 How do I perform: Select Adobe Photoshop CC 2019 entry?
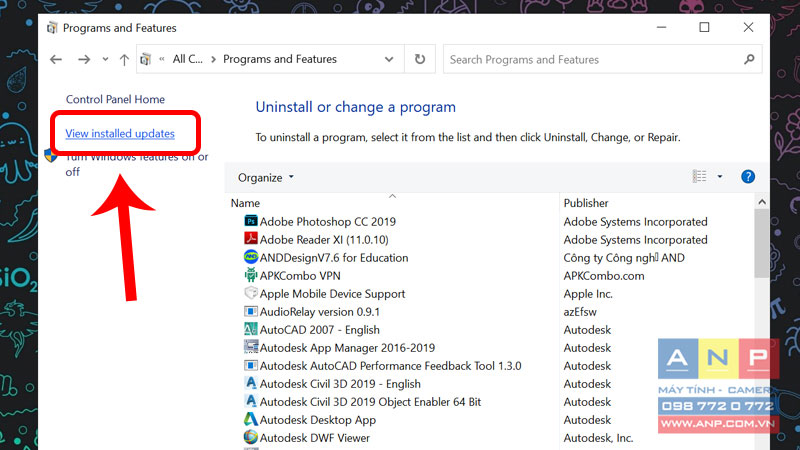coord(328,221)
